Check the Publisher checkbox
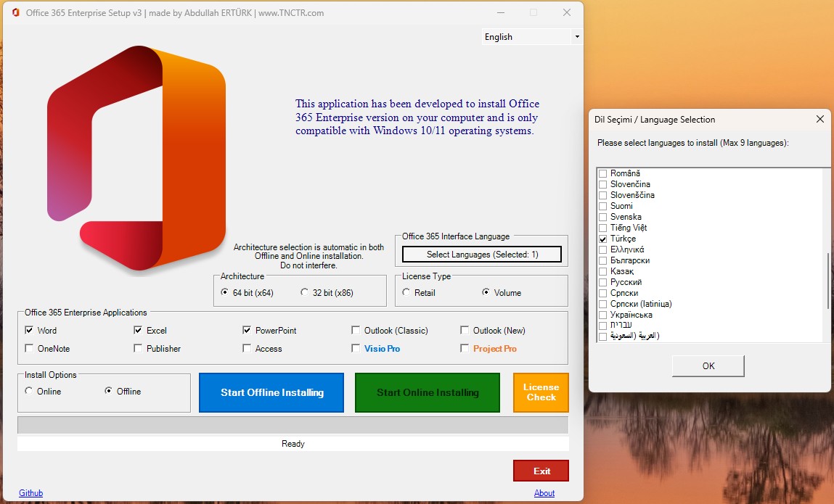Screen dimensions: 834x504 pyautogui.click(x=138, y=348)
